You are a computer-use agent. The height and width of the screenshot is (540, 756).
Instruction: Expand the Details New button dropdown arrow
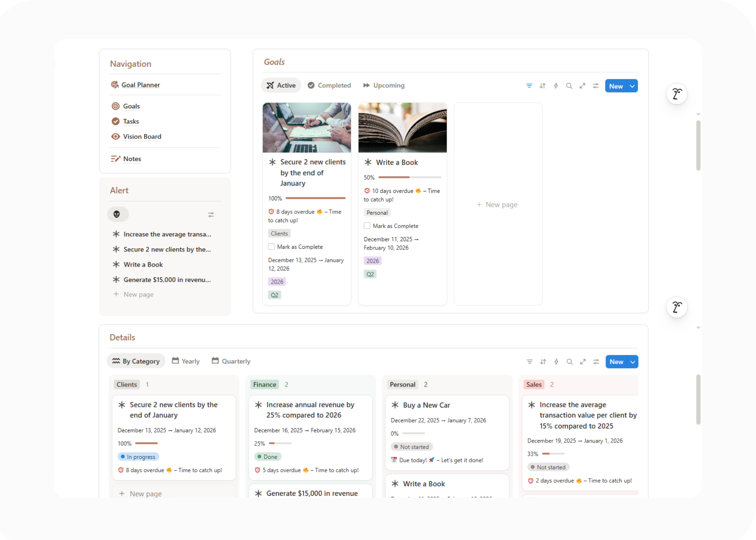point(632,362)
